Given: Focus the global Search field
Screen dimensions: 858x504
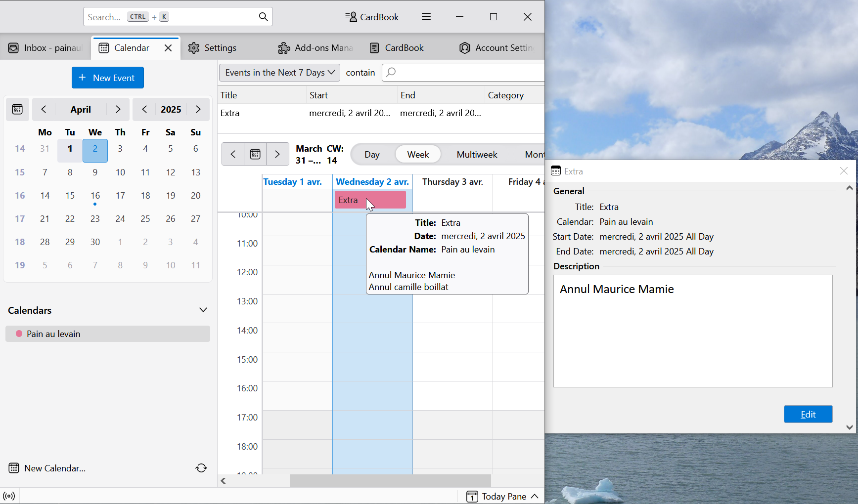Looking at the screenshot, I should (178, 17).
